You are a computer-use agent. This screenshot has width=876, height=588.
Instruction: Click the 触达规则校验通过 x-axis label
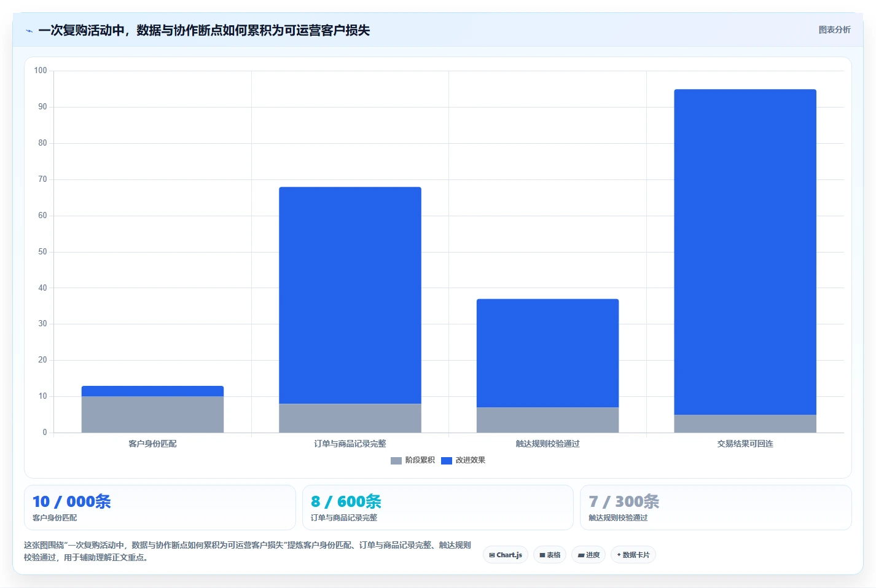coord(548,444)
